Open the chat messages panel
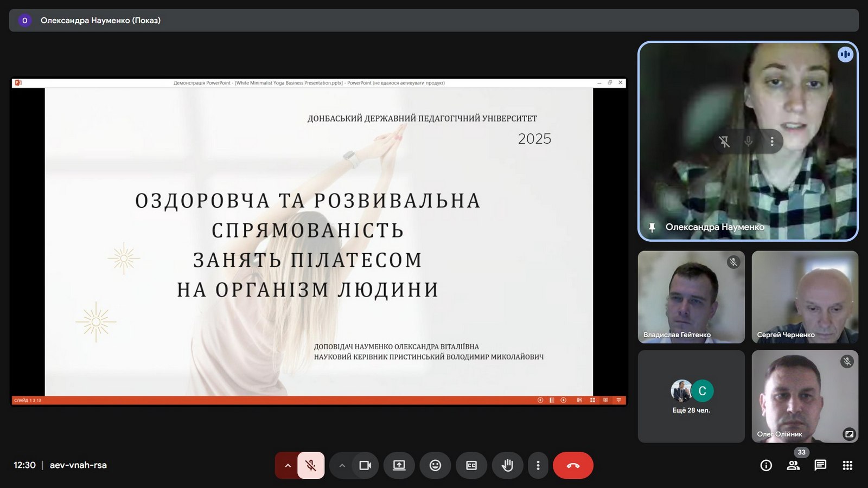The width and height of the screenshot is (868, 488). point(820,465)
